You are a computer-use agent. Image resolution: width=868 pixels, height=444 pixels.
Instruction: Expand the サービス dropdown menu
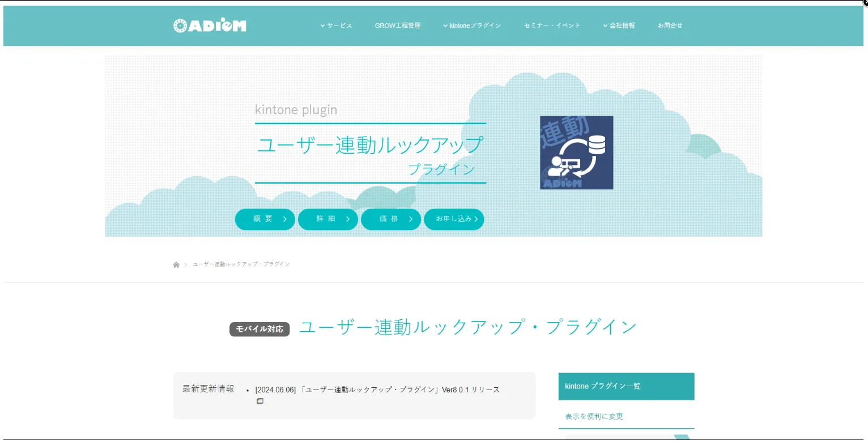pos(336,26)
